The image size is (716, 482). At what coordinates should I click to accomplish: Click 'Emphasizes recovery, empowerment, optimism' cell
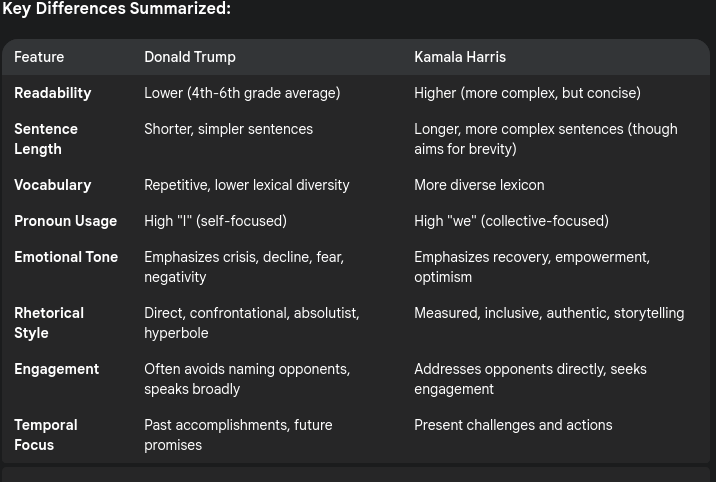coord(532,267)
